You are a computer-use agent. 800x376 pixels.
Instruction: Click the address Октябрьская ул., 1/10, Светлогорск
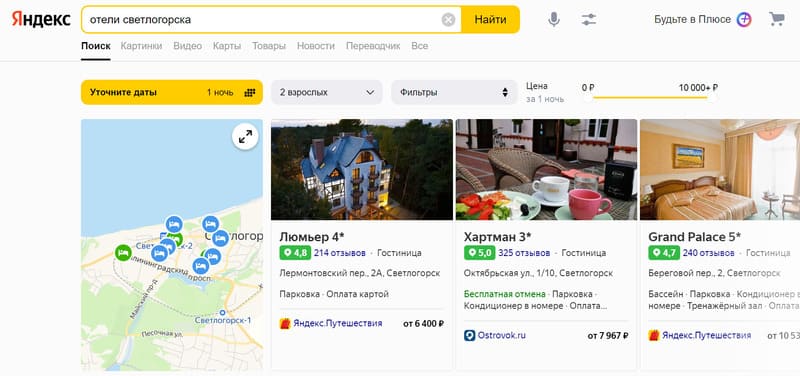coord(538,273)
